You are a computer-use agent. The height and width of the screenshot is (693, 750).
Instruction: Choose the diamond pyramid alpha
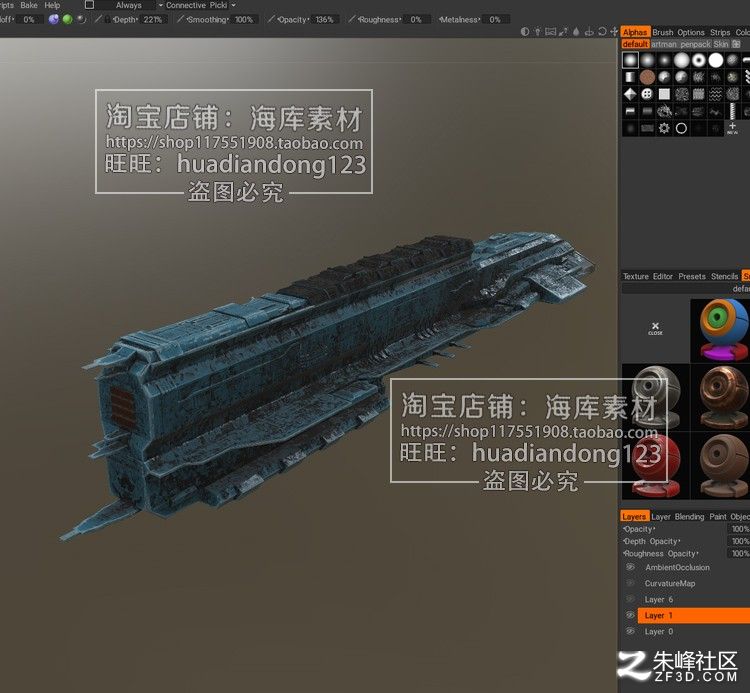[x=630, y=94]
